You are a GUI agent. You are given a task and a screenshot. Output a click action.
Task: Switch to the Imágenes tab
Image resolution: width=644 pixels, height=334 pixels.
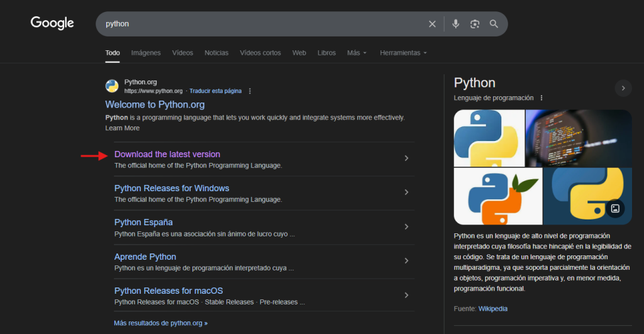pyautogui.click(x=146, y=53)
